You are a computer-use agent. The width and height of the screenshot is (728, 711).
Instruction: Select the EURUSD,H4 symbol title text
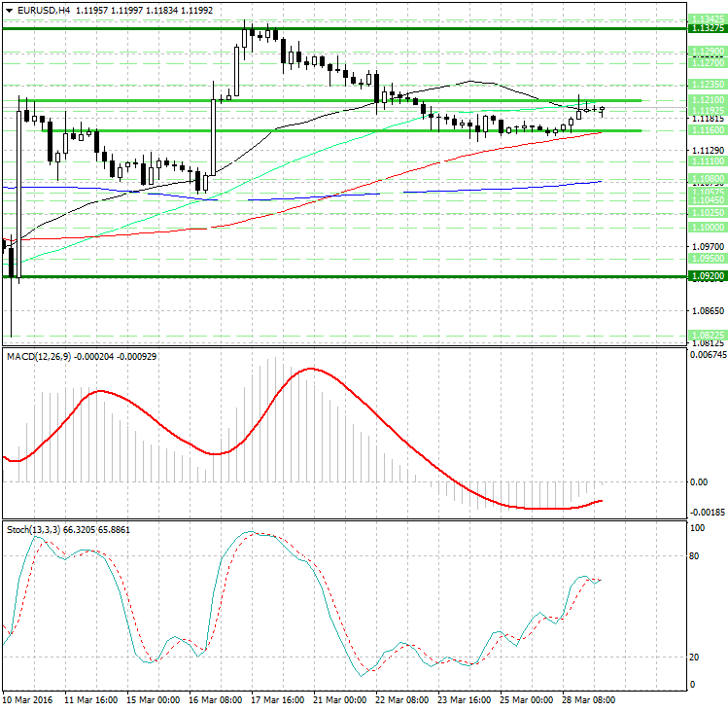pyautogui.click(x=44, y=11)
